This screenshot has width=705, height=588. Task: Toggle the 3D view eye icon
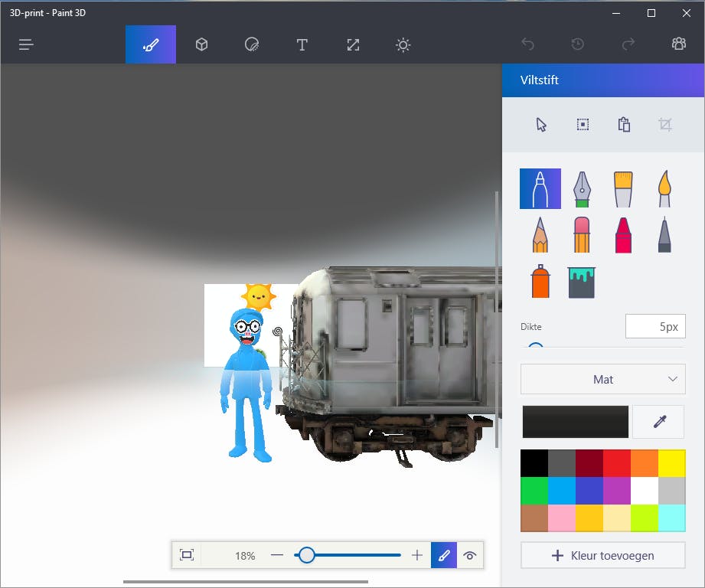click(470, 556)
